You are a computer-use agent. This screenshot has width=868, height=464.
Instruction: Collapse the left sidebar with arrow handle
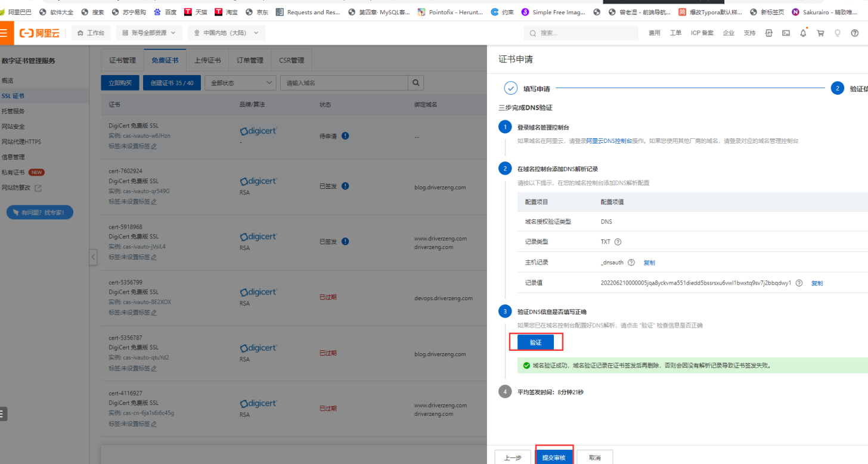click(x=93, y=257)
